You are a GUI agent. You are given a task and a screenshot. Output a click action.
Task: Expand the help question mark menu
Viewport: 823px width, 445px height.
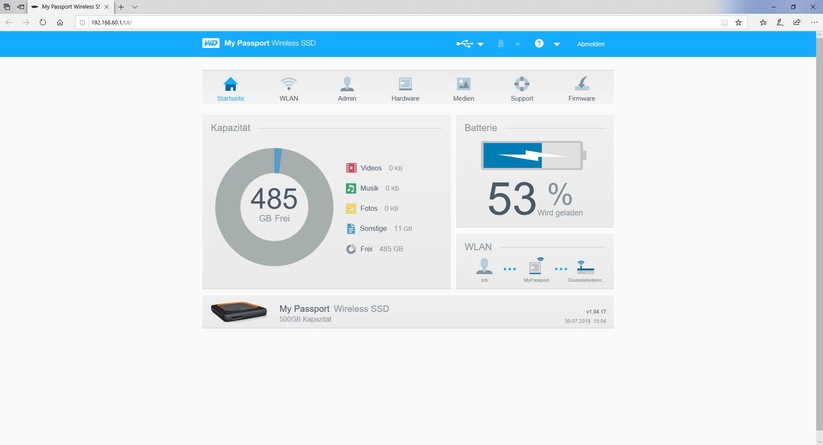546,44
